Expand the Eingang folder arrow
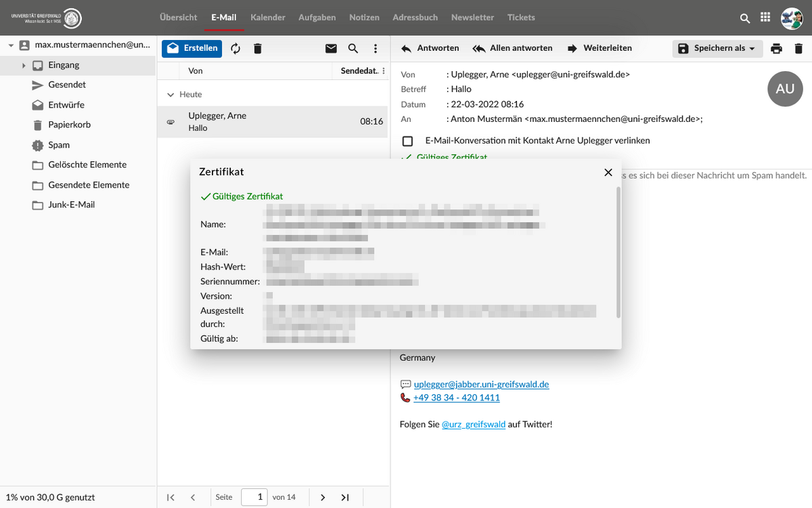This screenshot has width=812, height=508. tap(24, 66)
